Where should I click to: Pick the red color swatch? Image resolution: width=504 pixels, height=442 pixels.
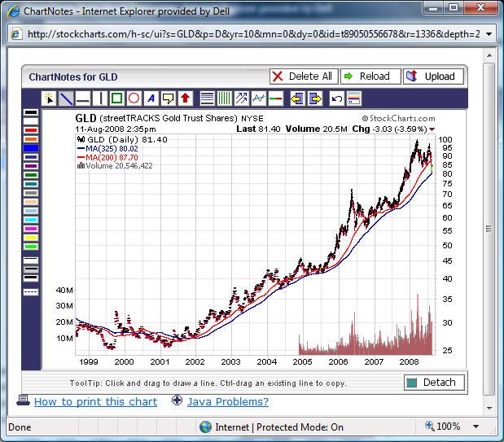pyautogui.click(x=31, y=129)
